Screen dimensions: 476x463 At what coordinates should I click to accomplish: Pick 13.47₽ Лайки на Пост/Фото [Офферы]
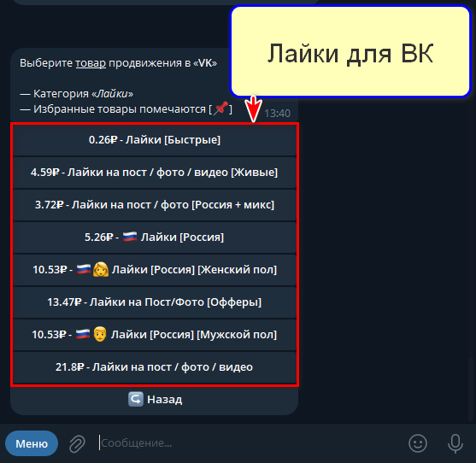coord(155,302)
